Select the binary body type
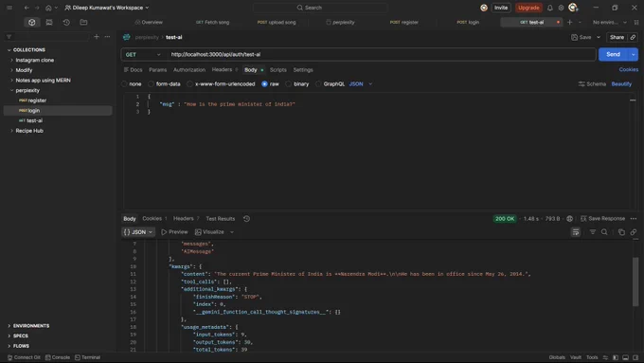 [x=288, y=83]
